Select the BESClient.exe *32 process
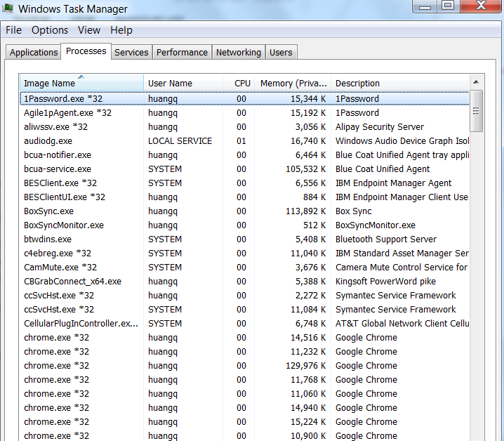 point(244,183)
